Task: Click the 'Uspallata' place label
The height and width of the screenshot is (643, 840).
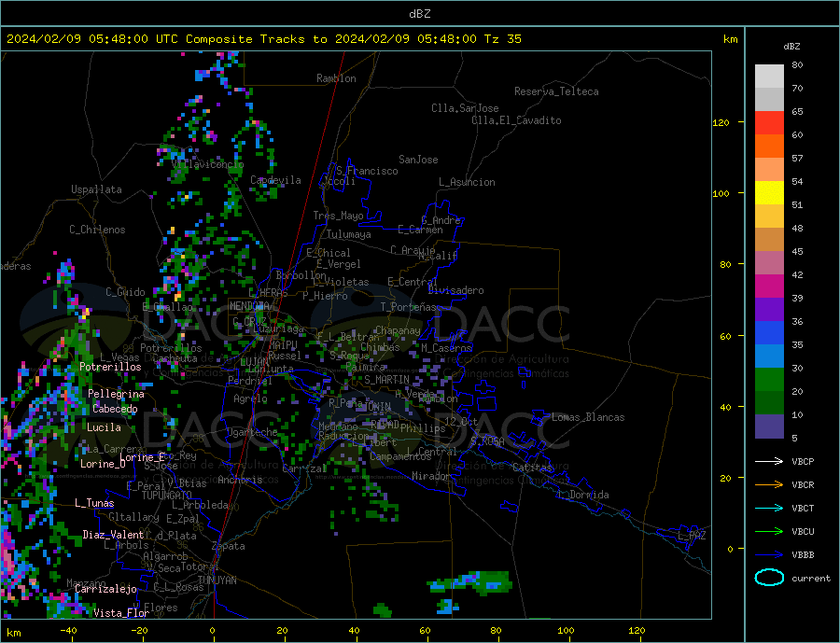Action: pyautogui.click(x=96, y=189)
